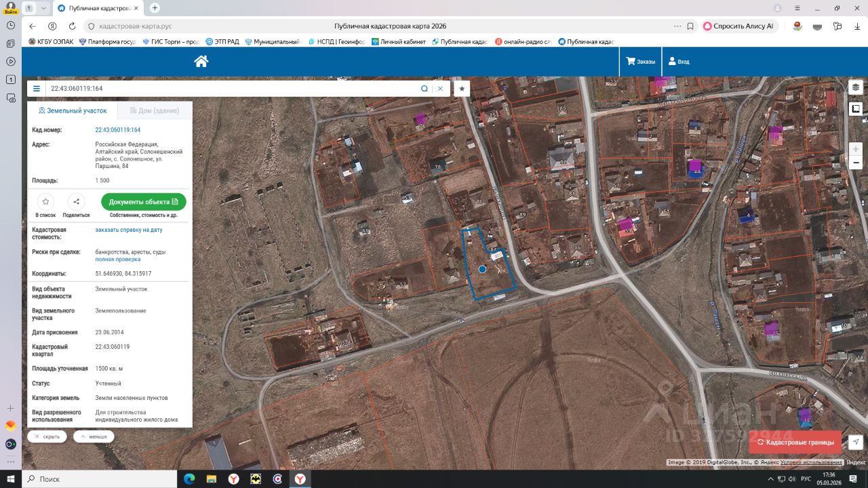Viewport: 868px width, 488px height.
Task: Open онлайн-радио bookmark
Action: pos(524,42)
